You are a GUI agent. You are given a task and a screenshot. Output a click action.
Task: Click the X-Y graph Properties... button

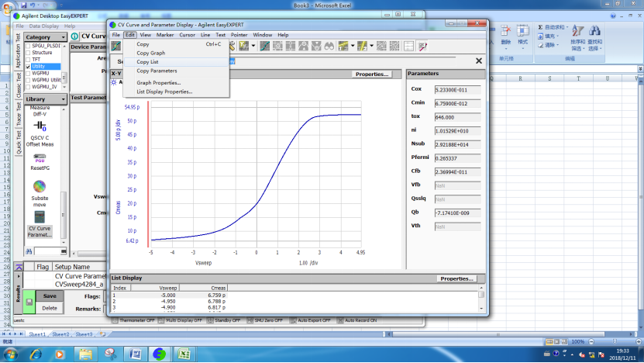(372, 74)
